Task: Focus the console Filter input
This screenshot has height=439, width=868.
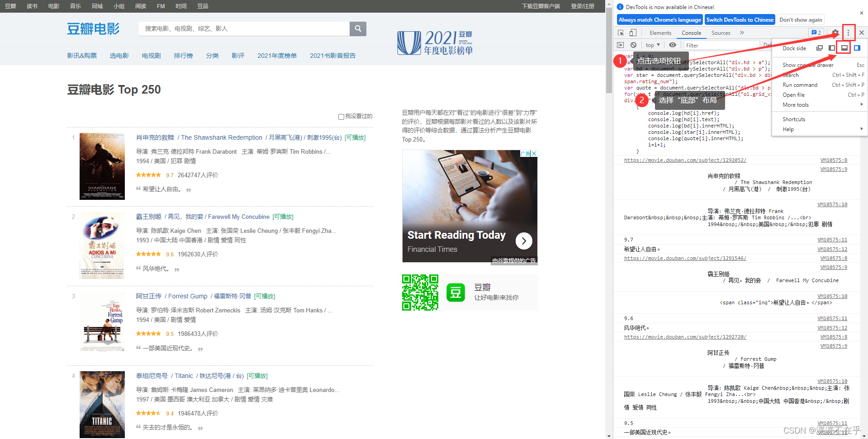Action: [722, 45]
